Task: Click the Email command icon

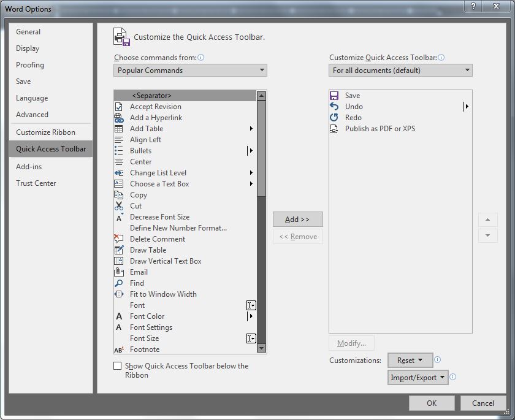Action: 118,272
